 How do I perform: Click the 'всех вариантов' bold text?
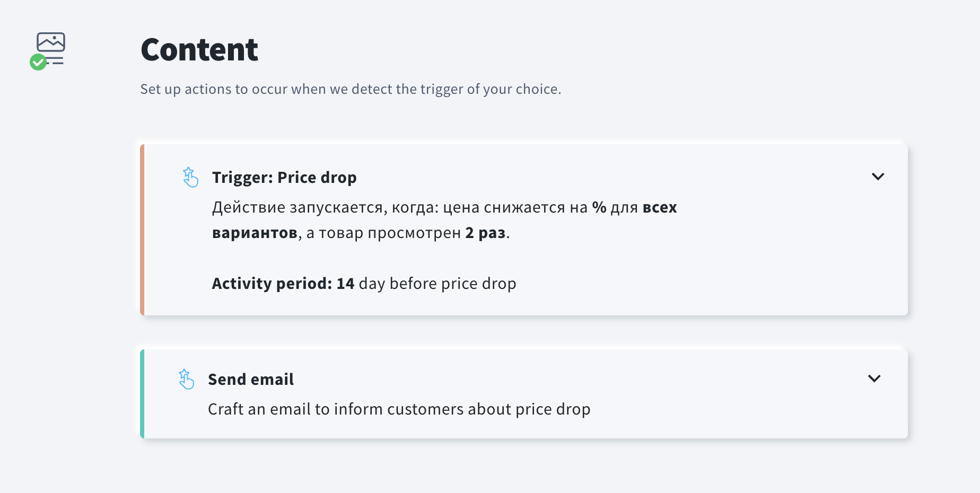pos(444,220)
